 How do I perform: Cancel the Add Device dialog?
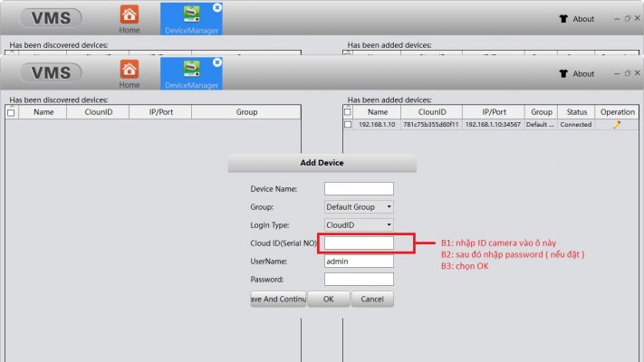(x=372, y=300)
